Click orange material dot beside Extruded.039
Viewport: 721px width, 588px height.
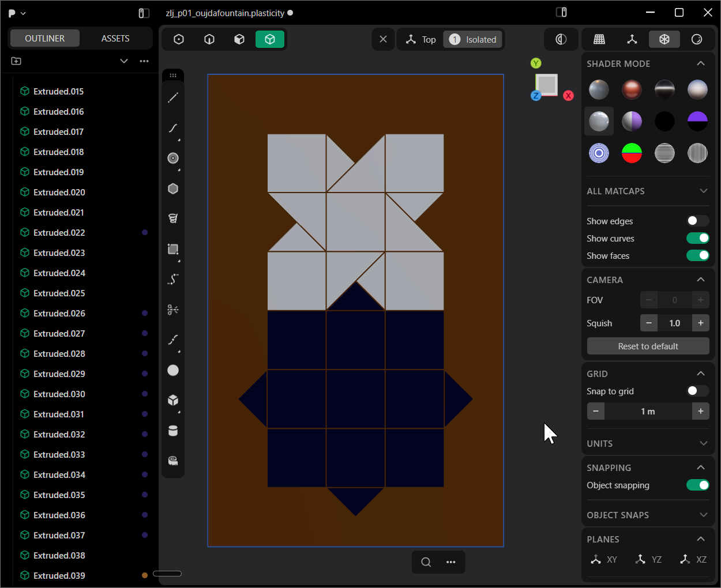(145, 575)
